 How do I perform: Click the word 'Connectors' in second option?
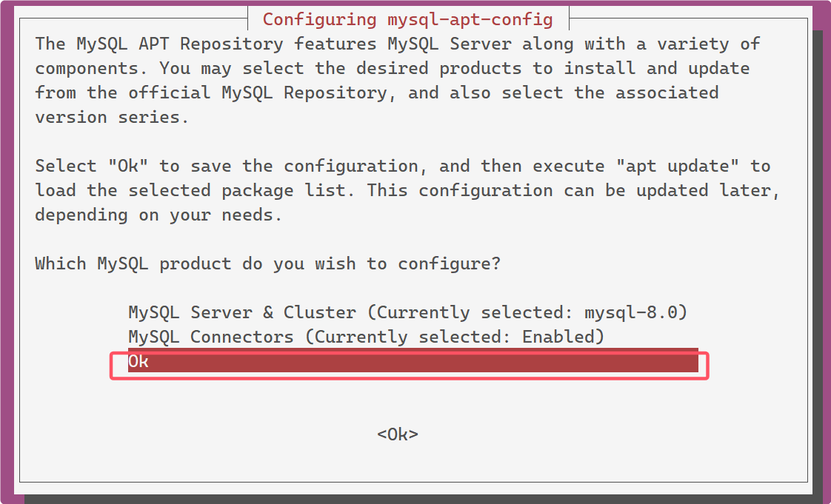(x=241, y=337)
